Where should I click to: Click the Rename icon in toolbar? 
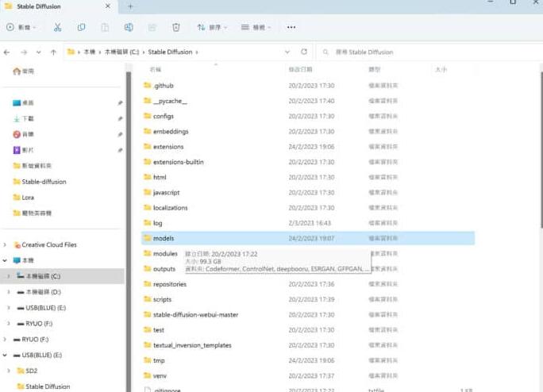(x=129, y=27)
